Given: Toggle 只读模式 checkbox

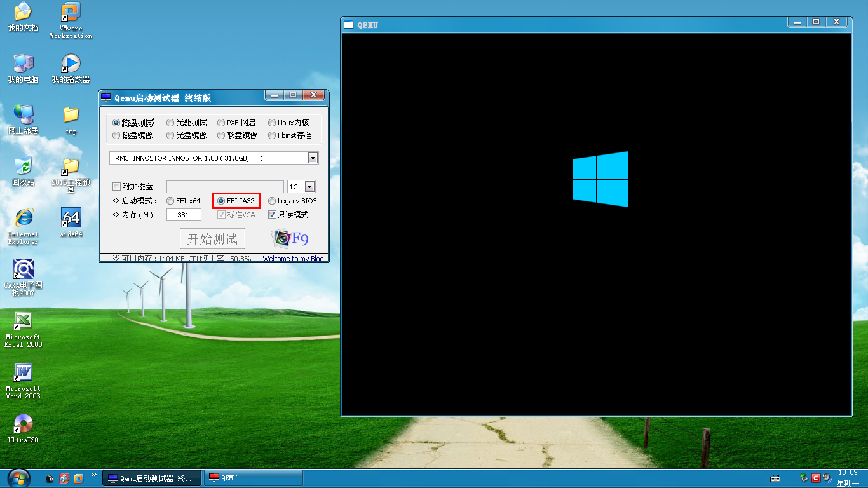Looking at the screenshot, I should pos(272,215).
